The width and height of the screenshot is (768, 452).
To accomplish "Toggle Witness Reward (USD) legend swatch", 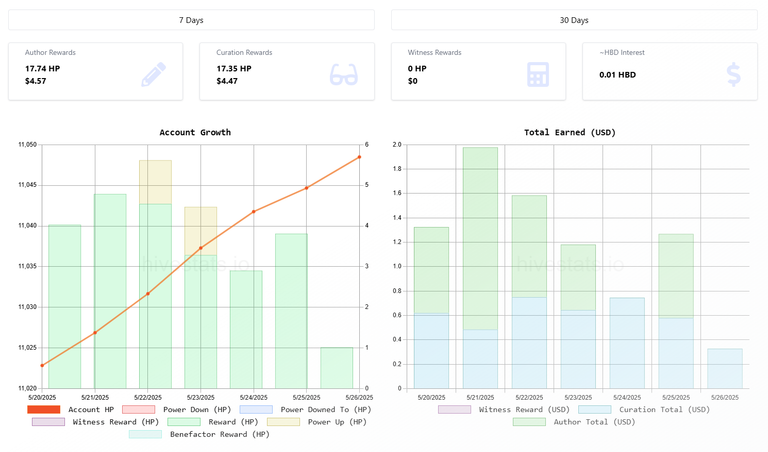I will pos(455,409).
